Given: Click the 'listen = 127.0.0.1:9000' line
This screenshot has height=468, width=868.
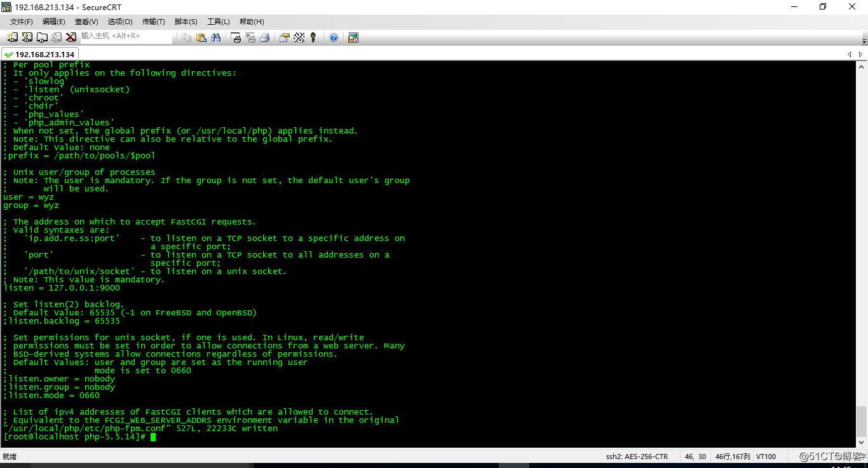Looking at the screenshot, I should point(62,288).
